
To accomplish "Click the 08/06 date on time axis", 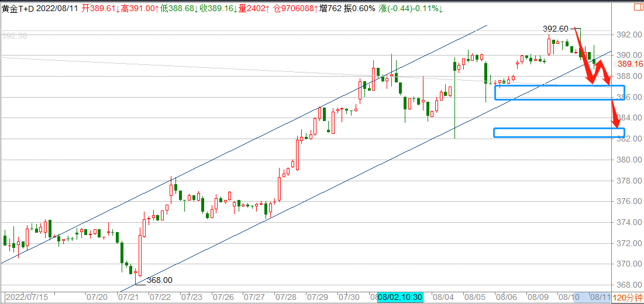I will [505, 296].
